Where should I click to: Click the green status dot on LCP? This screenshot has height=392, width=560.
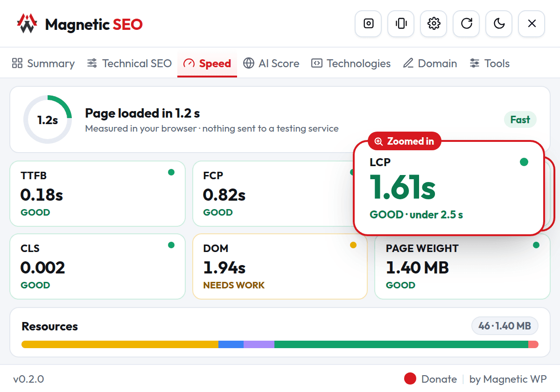tap(524, 162)
